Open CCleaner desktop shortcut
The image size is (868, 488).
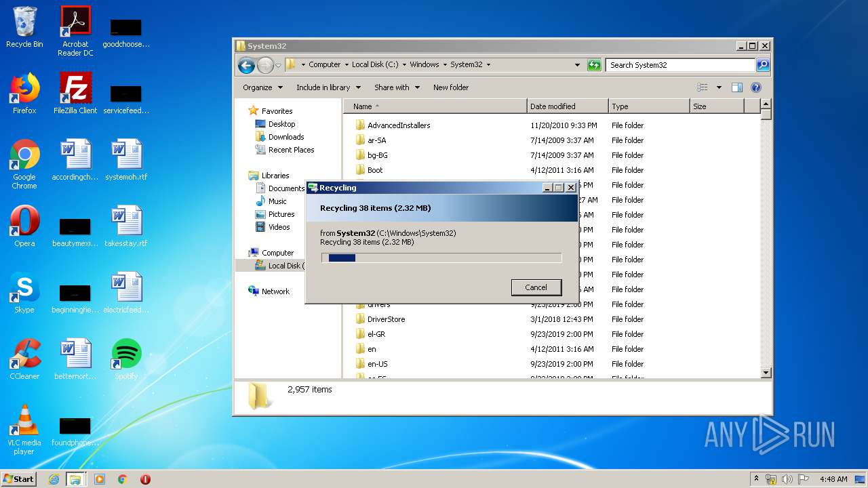click(24, 359)
